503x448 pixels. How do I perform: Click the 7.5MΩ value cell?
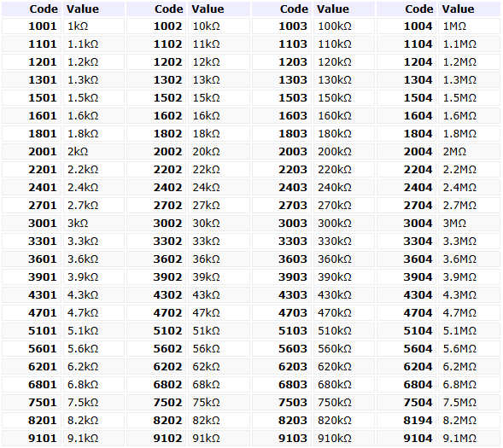[x=470, y=403]
